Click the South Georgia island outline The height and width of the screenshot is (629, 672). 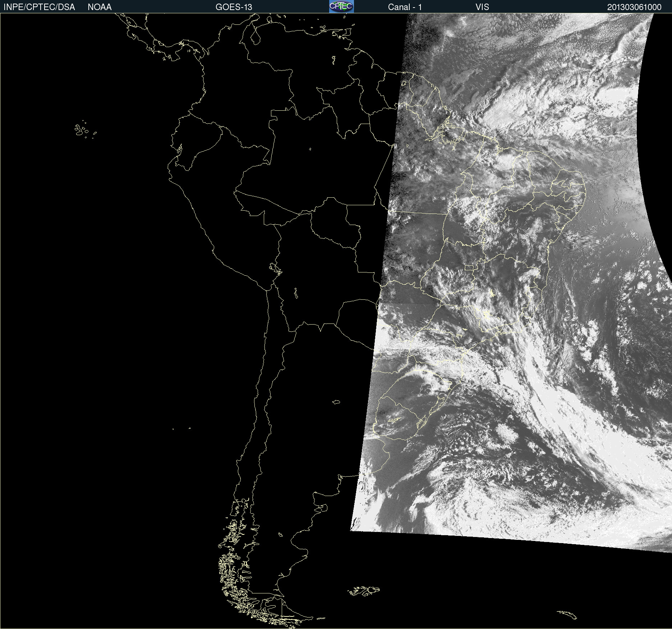tap(567, 615)
